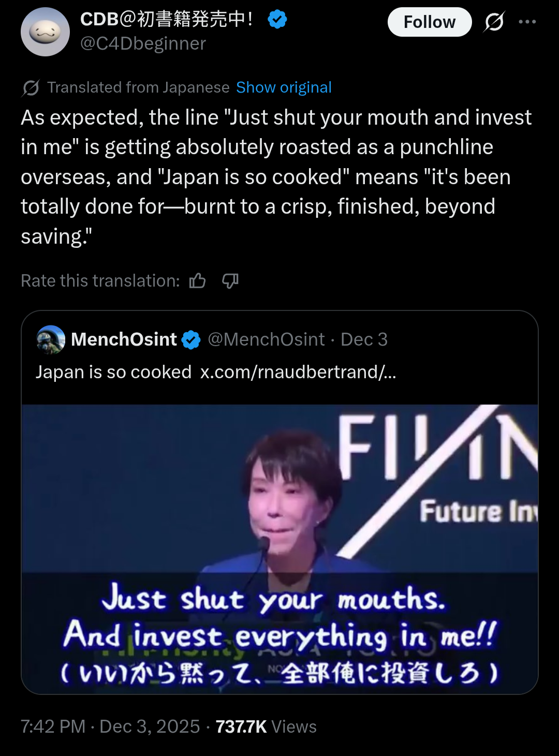Rate the translation with thumbs up
Viewport: 559px width, 756px height.
[x=197, y=281]
